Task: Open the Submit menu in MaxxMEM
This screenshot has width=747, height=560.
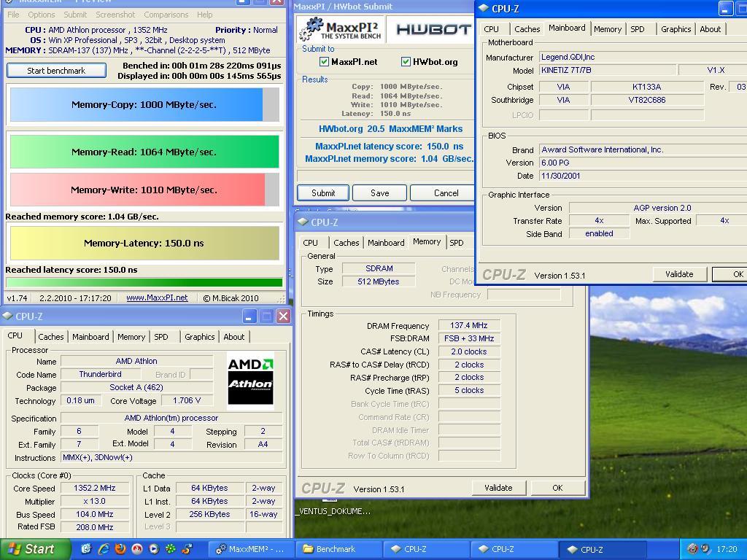Action: point(75,15)
